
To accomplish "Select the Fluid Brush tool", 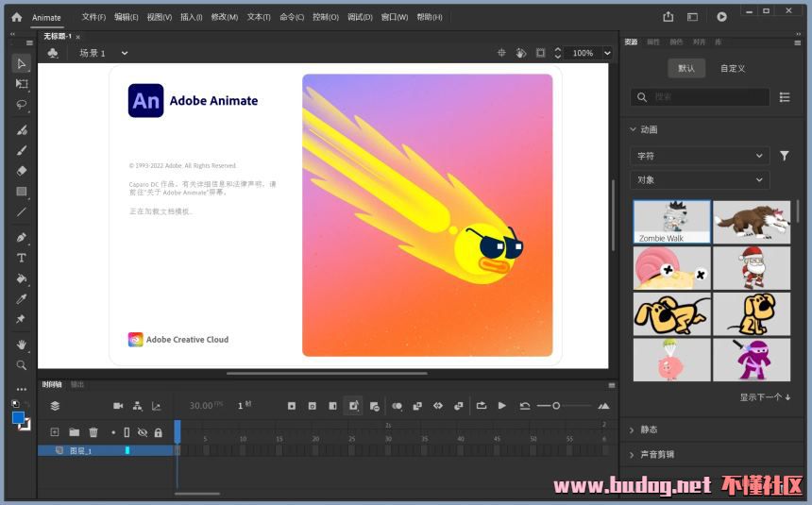I will point(21,130).
